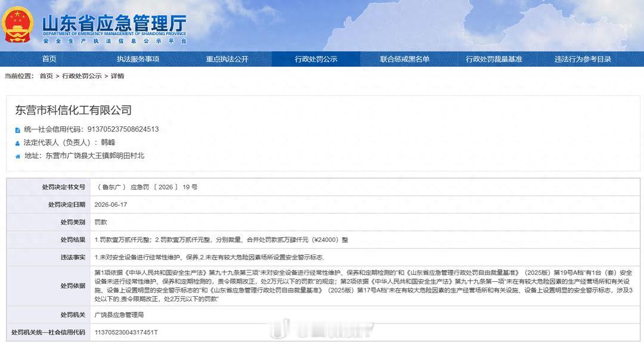Open the 违法行为参考目录 navigation tab

[x=583, y=59]
